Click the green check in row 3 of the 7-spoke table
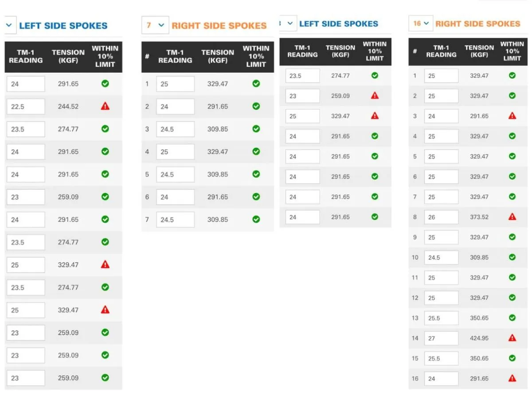 pyautogui.click(x=256, y=129)
